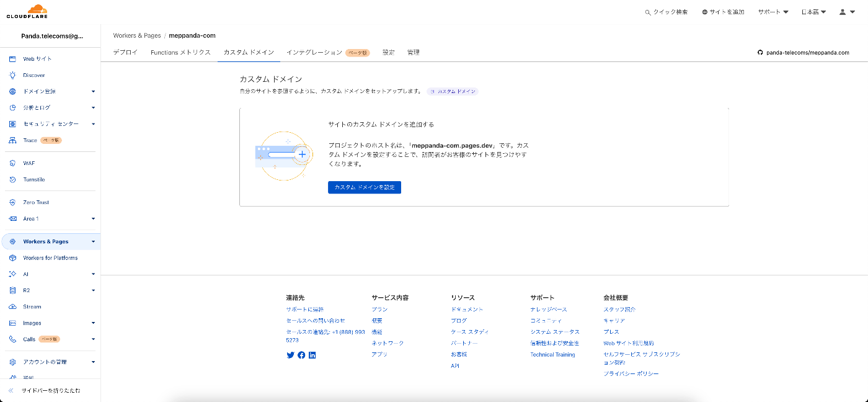The height and width of the screenshot is (402, 868).
Task: Click the Panda.telecoms account name
Action: pos(52,36)
